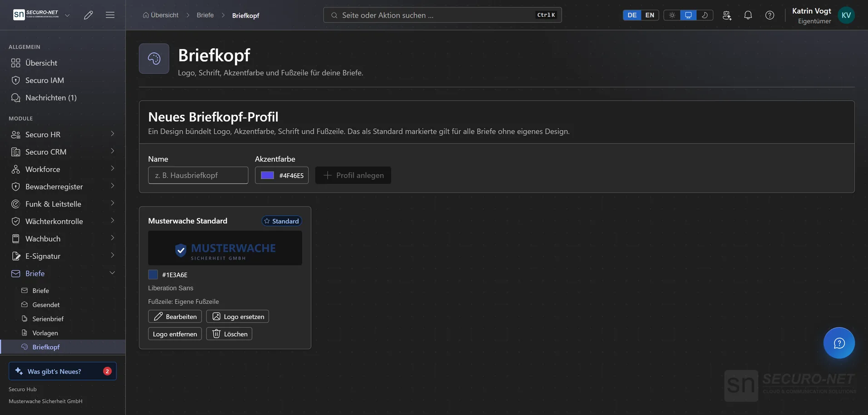Click the user switch icon beside the bell
Screen dimensions: 868x415
tap(727, 15)
